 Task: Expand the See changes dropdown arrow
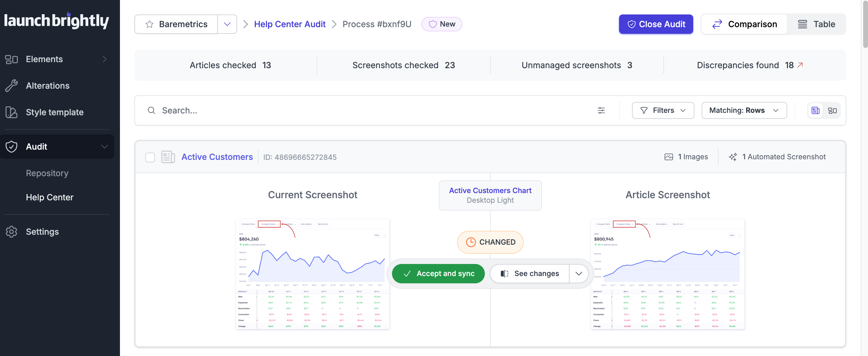pyautogui.click(x=579, y=274)
